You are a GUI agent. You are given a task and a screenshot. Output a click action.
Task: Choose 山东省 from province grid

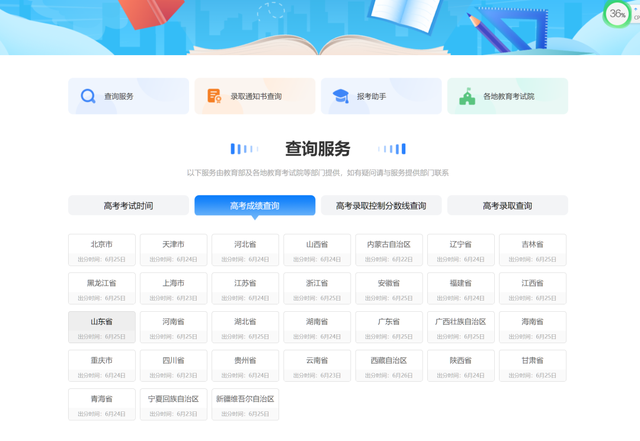[101, 327]
